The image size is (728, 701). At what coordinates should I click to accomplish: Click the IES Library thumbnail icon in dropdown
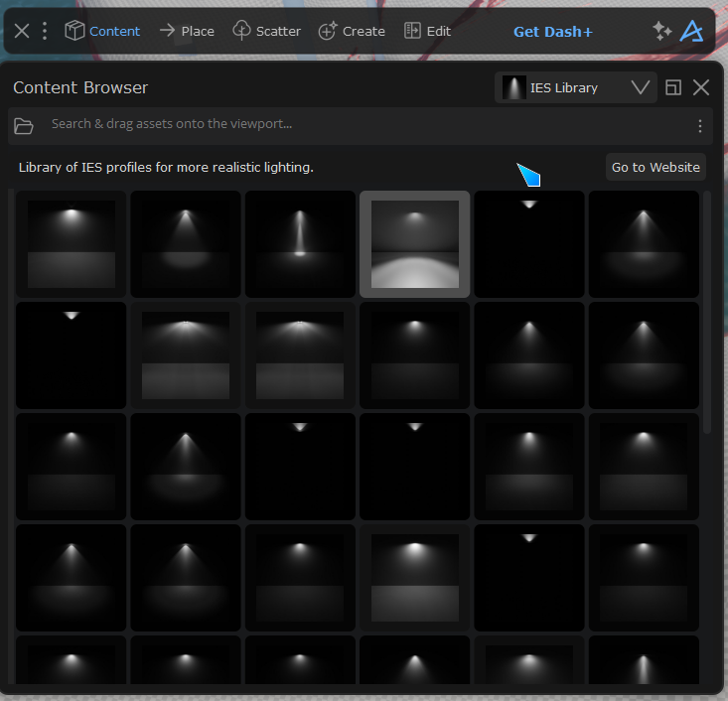pos(513,87)
